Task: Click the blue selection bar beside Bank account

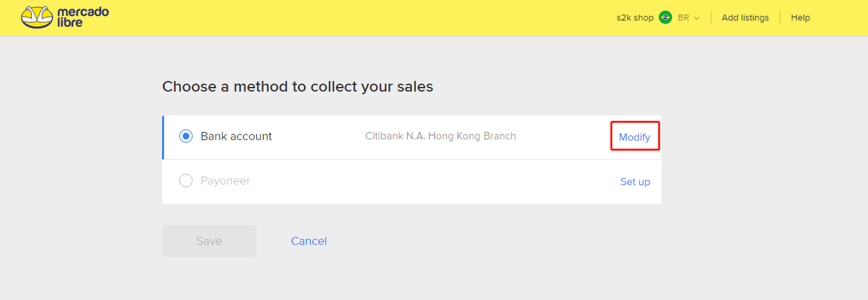Action: point(163,137)
